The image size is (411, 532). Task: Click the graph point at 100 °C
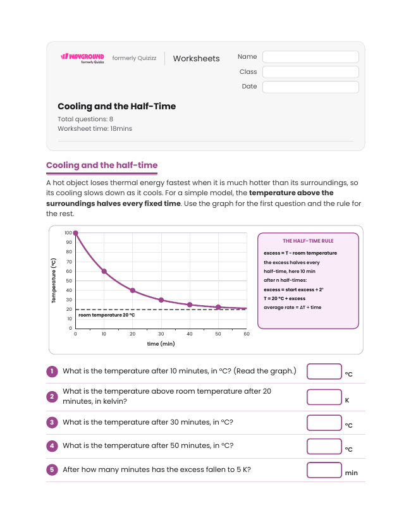(76, 233)
